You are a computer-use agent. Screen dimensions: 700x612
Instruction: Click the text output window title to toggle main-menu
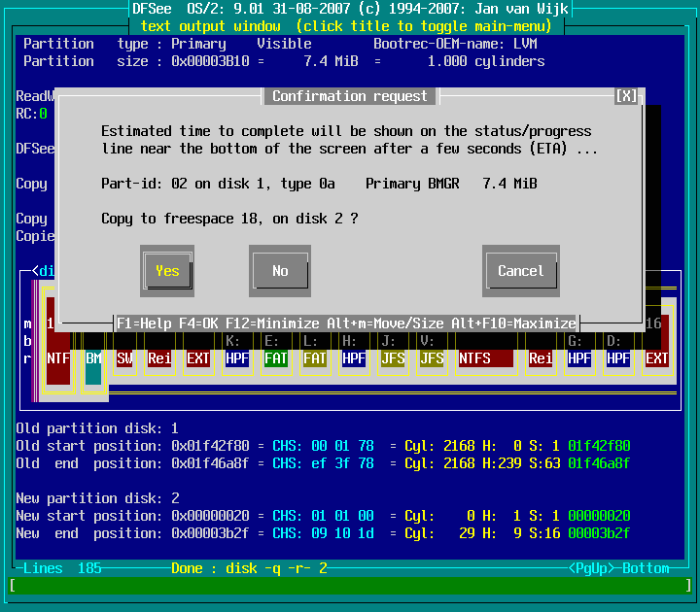348,26
